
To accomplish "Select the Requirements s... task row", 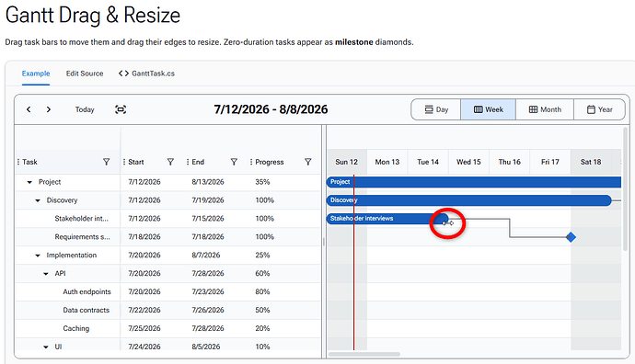I will [168, 237].
